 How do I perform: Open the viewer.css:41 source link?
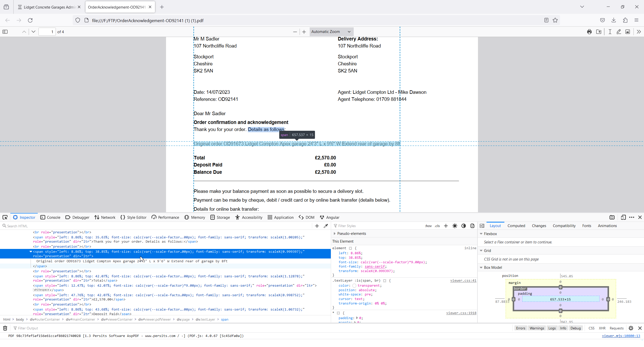[x=463, y=281]
